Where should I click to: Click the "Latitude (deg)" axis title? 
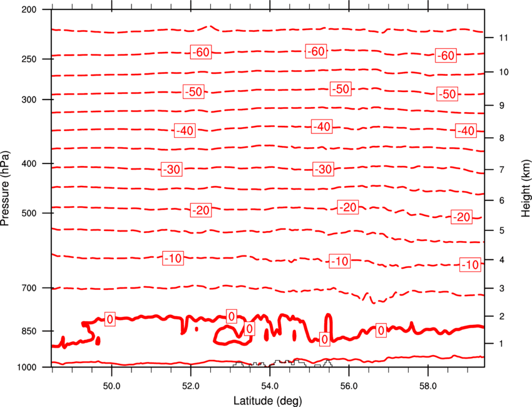[x=268, y=401]
